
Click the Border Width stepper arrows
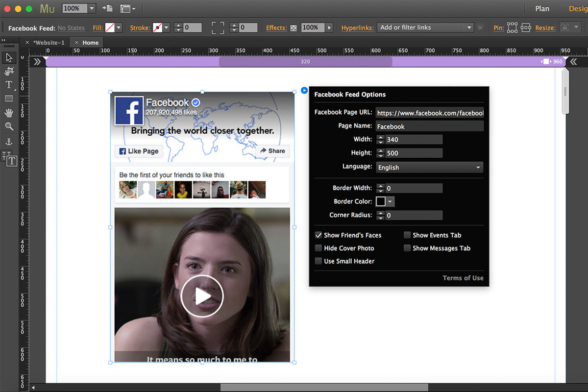tap(381, 188)
